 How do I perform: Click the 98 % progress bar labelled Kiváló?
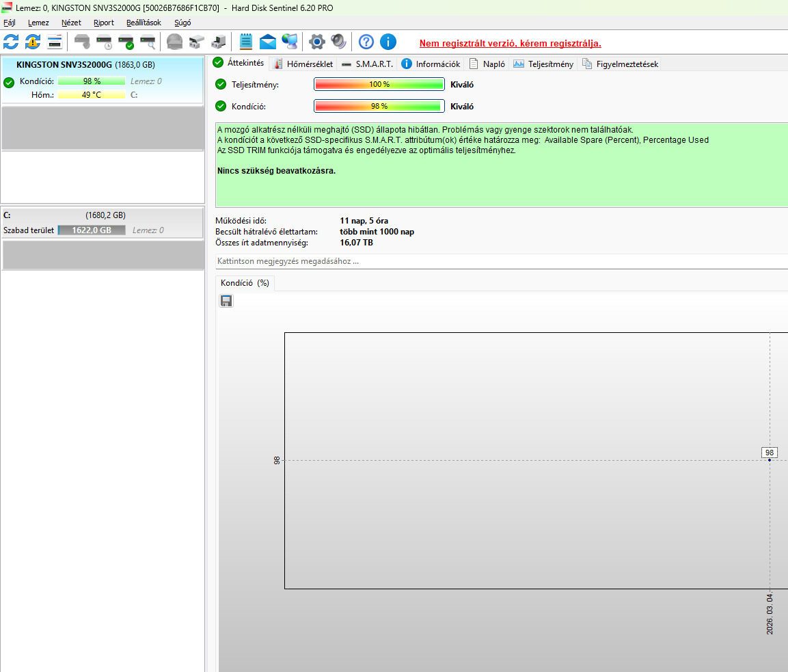tap(379, 106)
